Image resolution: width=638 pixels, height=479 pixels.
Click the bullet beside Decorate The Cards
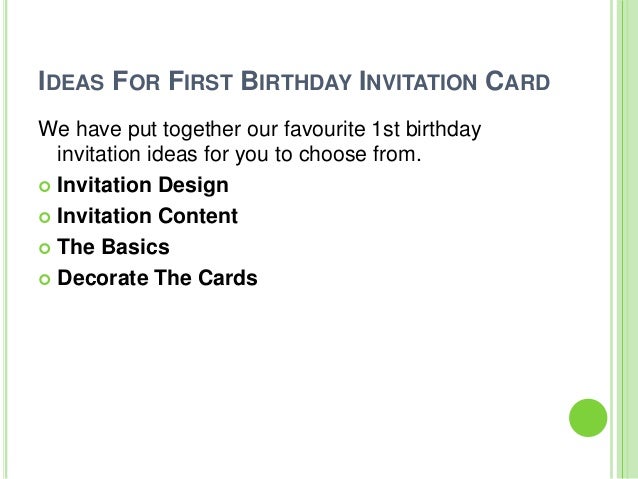44,279
